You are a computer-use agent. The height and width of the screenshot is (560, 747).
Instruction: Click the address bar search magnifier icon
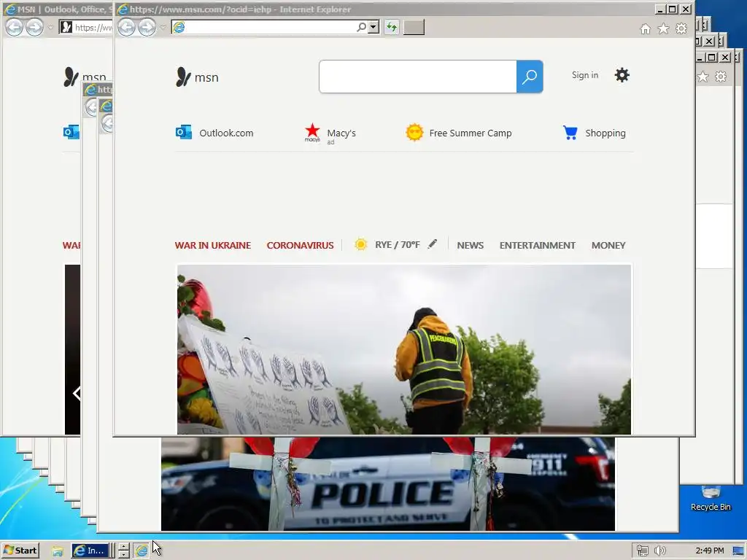[x=362, y=27]
